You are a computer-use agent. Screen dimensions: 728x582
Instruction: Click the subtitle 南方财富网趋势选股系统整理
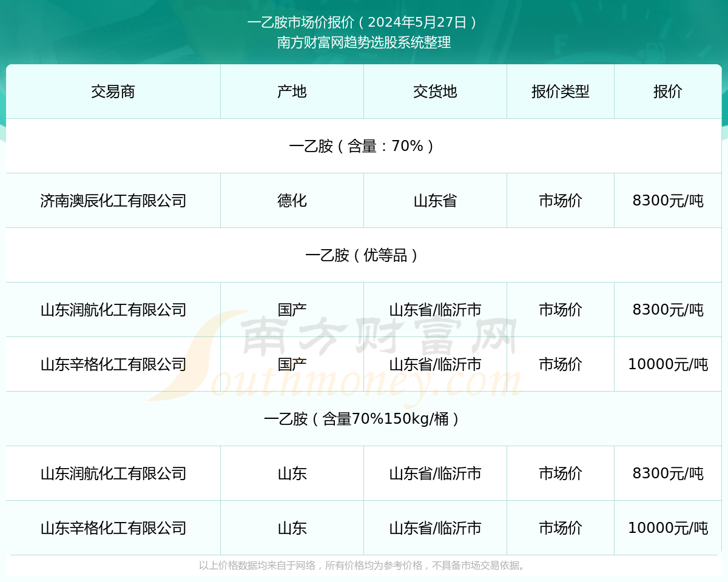364,42
